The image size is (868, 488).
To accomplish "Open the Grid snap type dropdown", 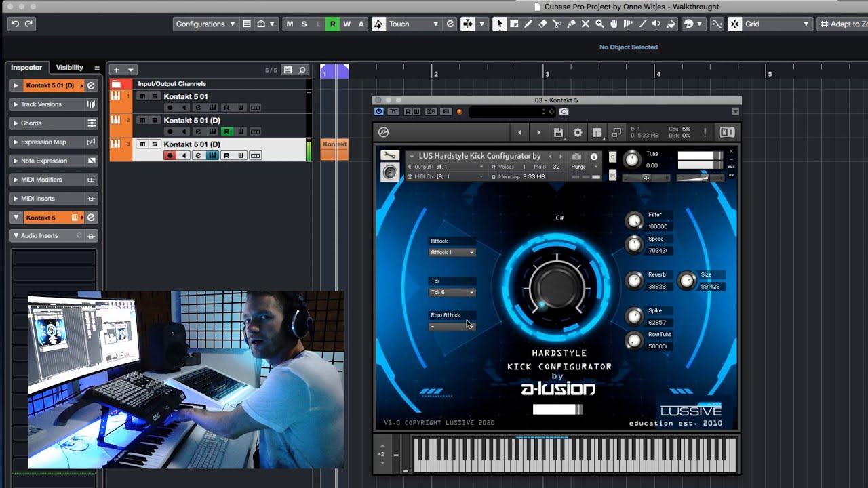I will (x=777, y=24).
